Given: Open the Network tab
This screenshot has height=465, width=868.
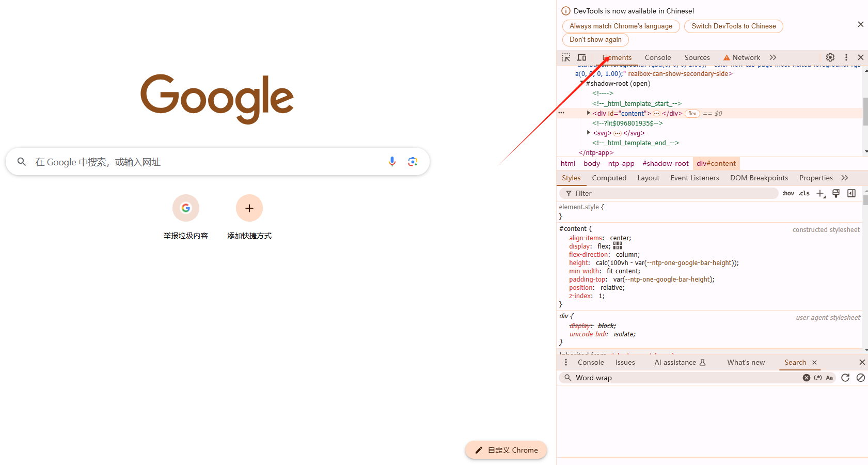Looking at the screenshot, I should 741,57.
